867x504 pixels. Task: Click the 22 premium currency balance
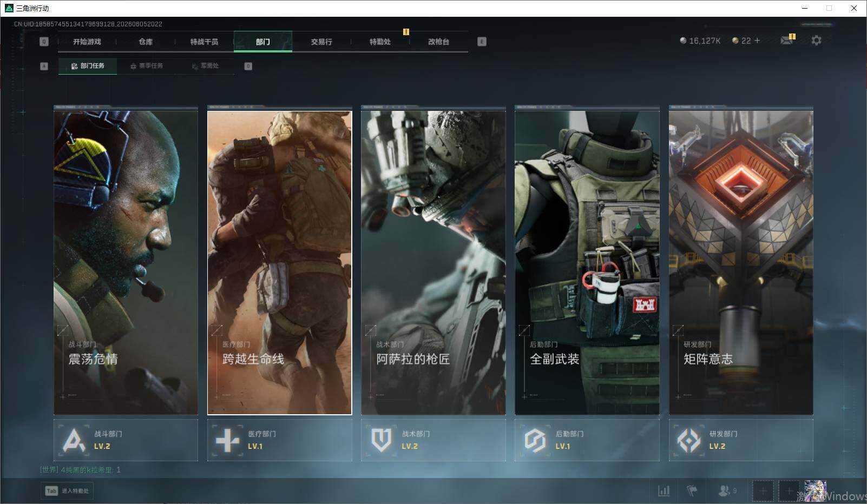pos(741,41)
